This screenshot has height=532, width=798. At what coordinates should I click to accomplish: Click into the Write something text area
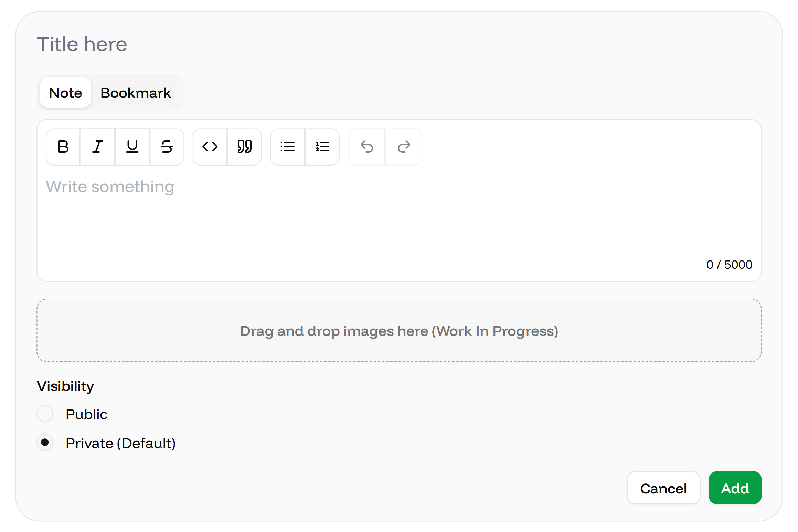coord(399,217)
